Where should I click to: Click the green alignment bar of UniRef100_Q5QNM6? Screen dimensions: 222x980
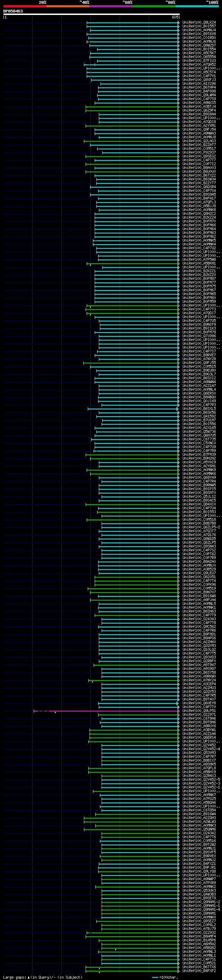coord(132,829)
